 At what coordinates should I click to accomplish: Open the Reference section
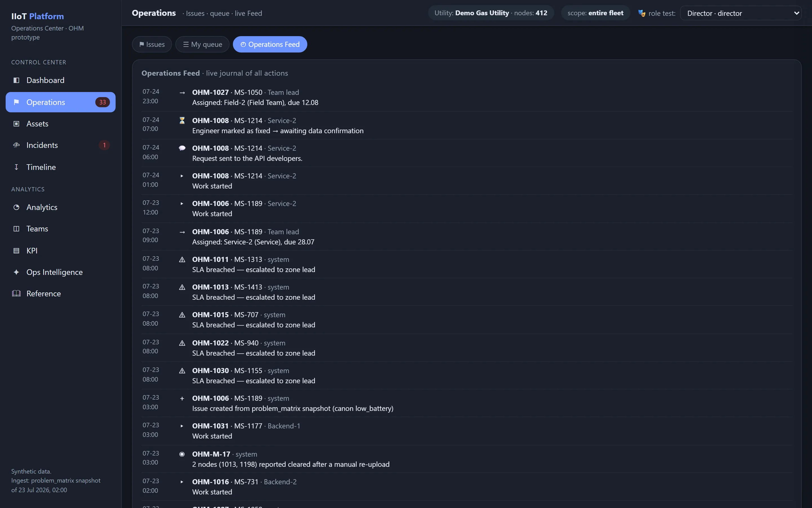60,294
